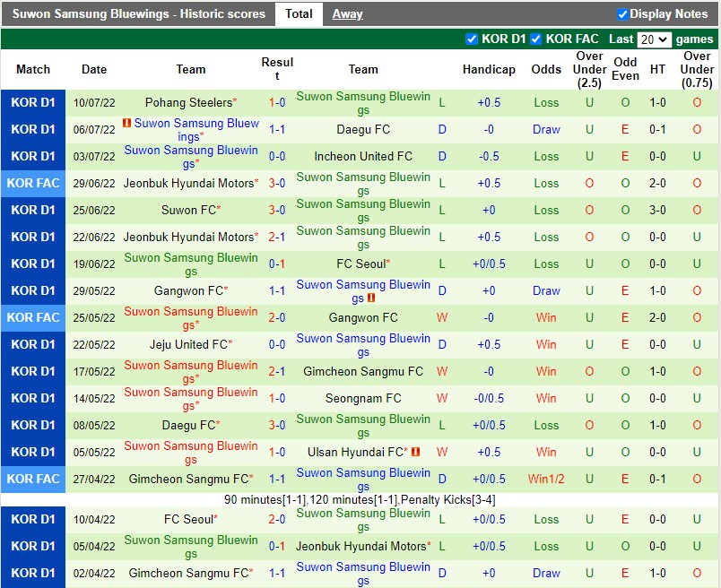Screen dimensions: 721x588
Task: Click the red card icon in the 29/05/22 row
Action: coord(371,298)
